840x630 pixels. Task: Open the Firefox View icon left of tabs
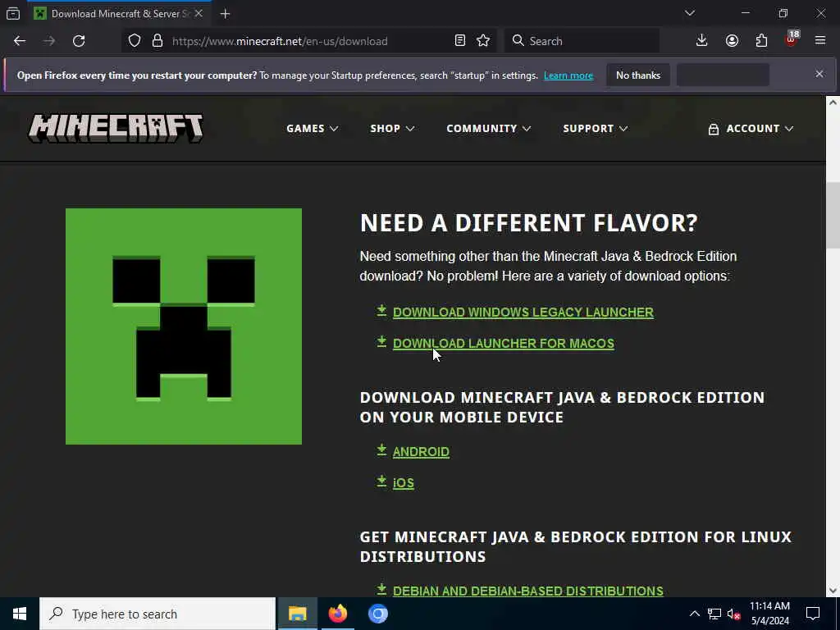tap(13, 13)
